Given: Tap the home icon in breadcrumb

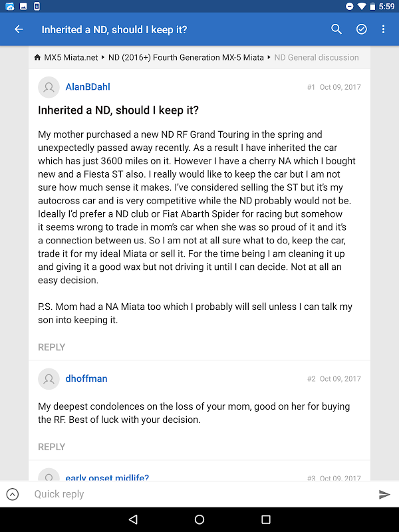Looking at the screenshot, I should pyautogui.click(x=37, y=58).
